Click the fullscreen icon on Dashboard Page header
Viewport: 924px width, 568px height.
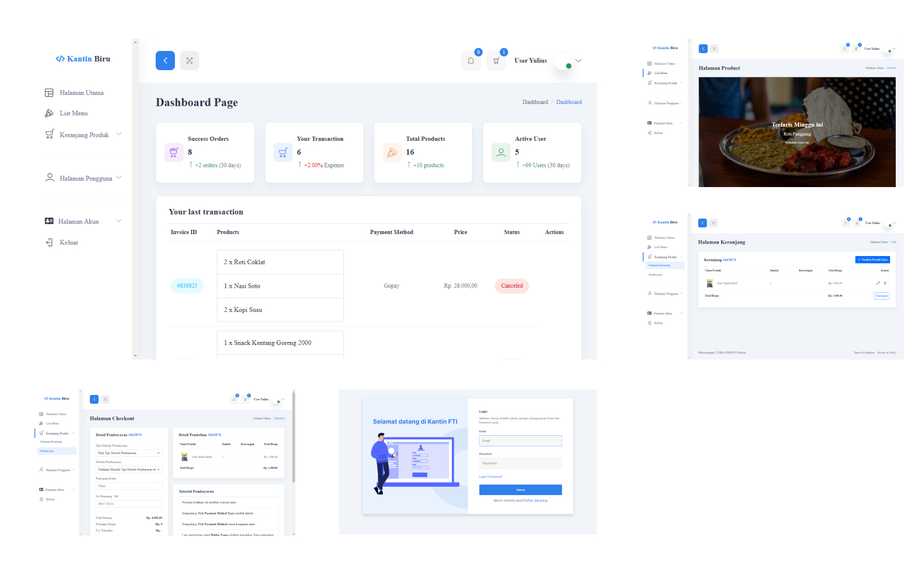coord(190,60)
